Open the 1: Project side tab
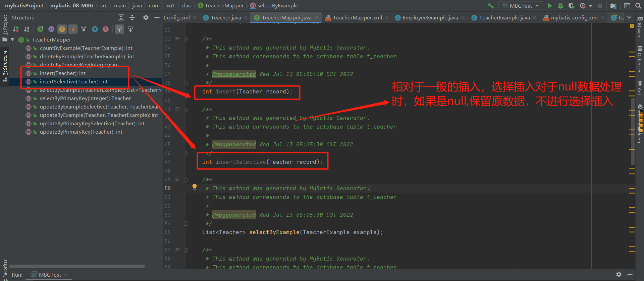 tap(5, 28)
